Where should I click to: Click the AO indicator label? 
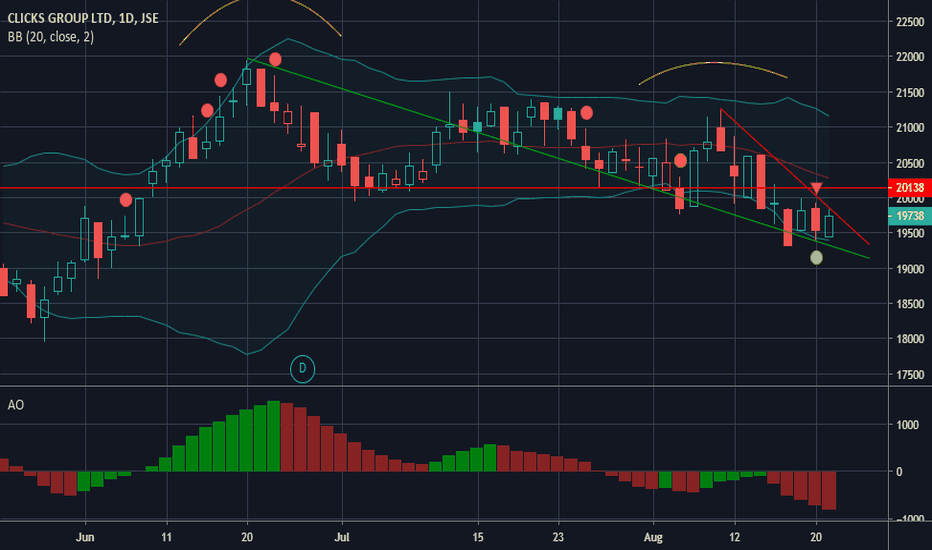[15, 405]
